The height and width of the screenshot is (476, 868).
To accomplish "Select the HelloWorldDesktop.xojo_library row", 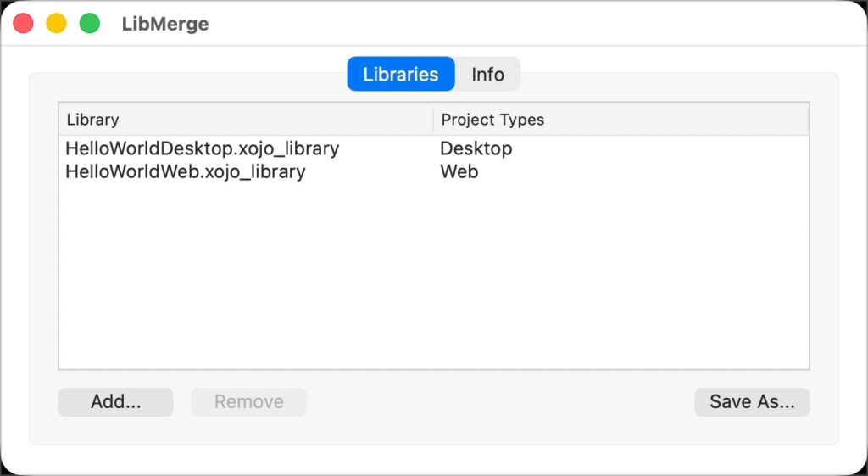I will click(x=202, y=148).
